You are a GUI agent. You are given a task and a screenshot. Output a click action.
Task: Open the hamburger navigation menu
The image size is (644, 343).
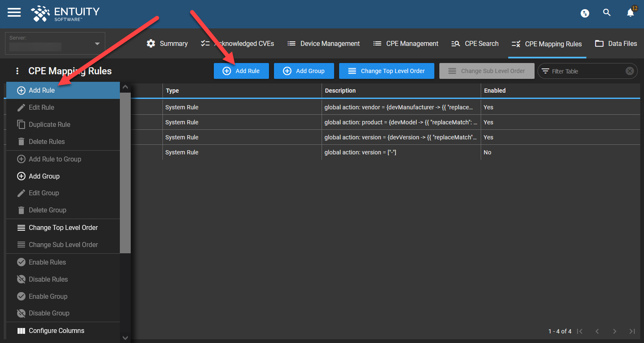point(14,13)
